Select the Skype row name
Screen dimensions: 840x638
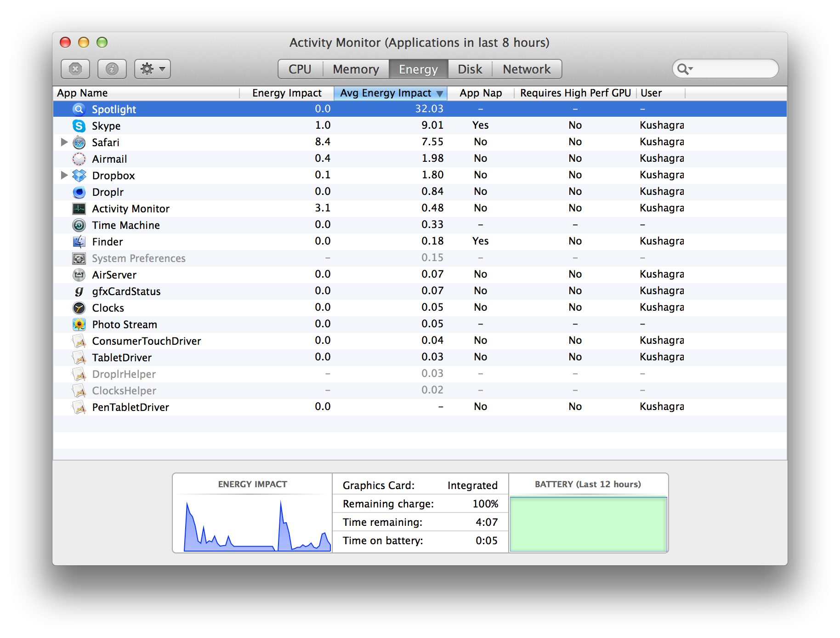106,126
